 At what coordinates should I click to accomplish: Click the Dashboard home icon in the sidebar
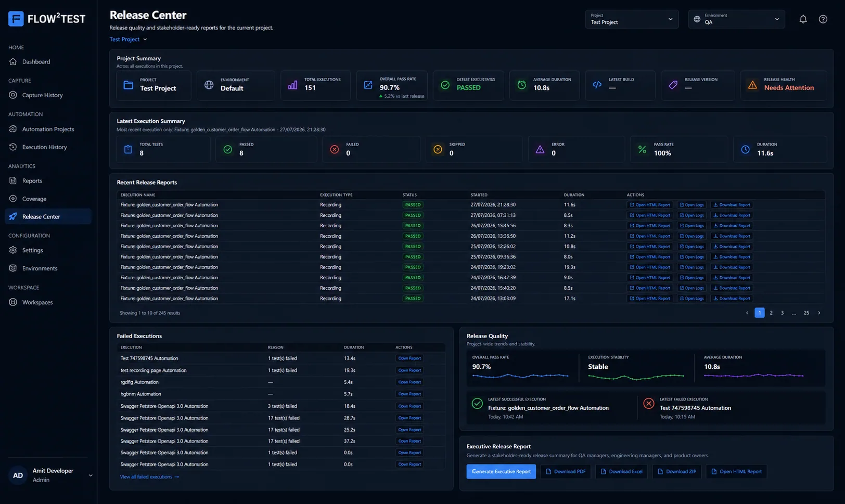point(13,61)
